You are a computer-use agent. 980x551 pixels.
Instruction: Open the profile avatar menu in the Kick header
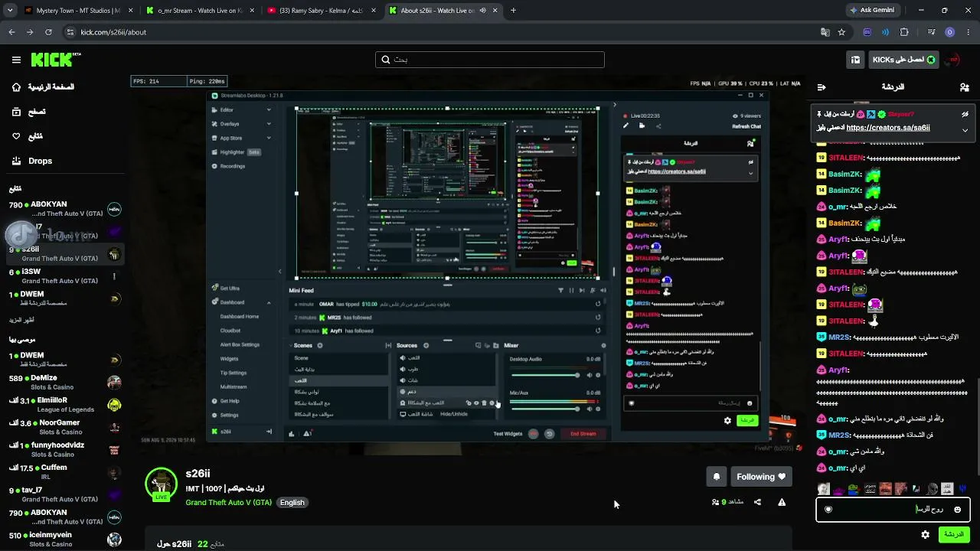coord(953,60)
